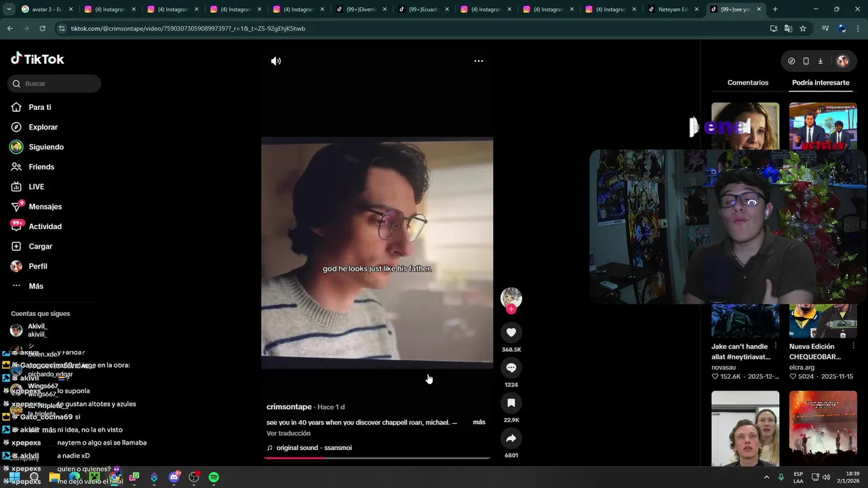Open OBS Studio from the taskbar
Viewport: 868px width, 488px height.
point(194,477)
